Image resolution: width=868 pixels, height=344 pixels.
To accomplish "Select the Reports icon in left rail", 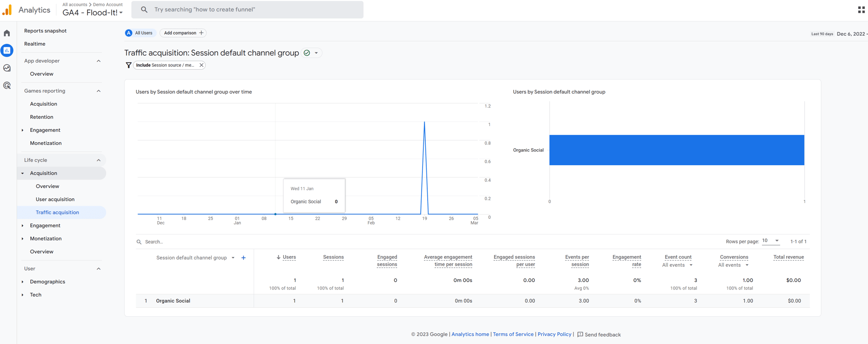I will click(x=7, y=50).
